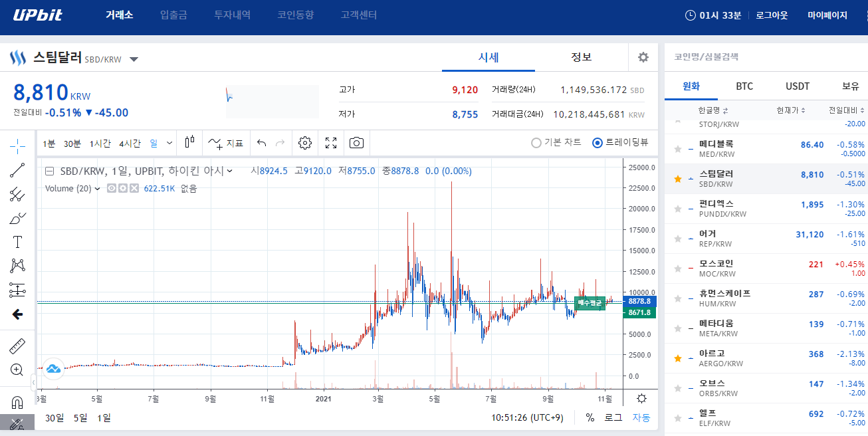Toggle lock drawing mode pencil icon
The height and width of the screenshot is (436, 868).
[17, 424]
